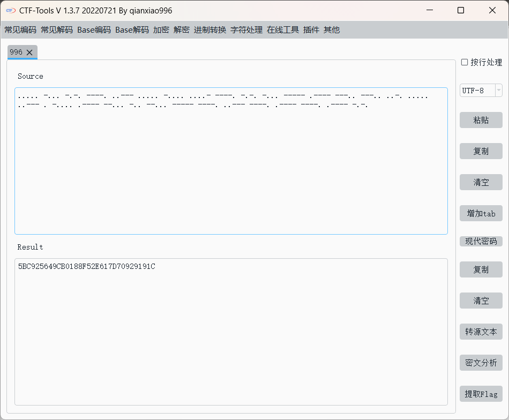Open the 加密 menu
The height and width of the screenshot is (420, 509).
coord(161,30)
